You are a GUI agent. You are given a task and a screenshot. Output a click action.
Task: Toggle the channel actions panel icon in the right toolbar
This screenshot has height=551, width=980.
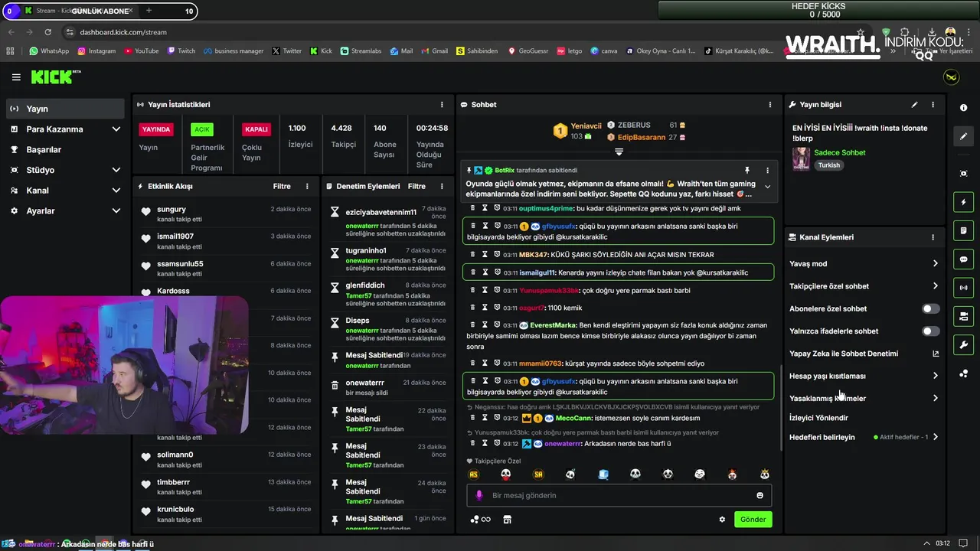pos(963,316)
